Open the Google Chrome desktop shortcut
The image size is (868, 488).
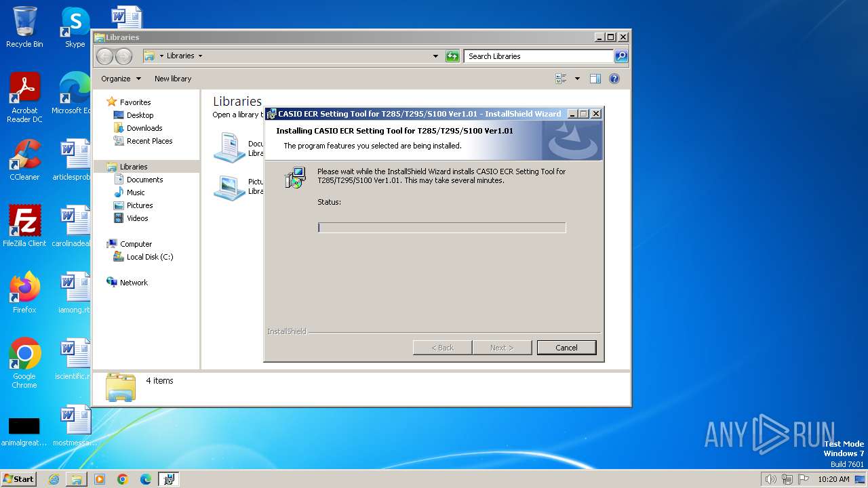click(x=24, y=363)
